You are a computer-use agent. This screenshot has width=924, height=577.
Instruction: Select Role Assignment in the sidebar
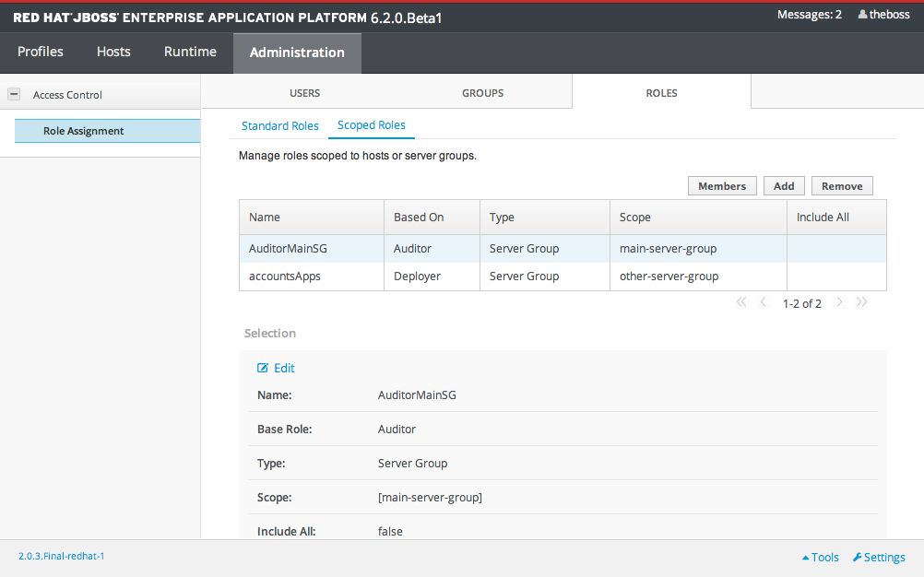pyautogui.click(x=83, y=131)
